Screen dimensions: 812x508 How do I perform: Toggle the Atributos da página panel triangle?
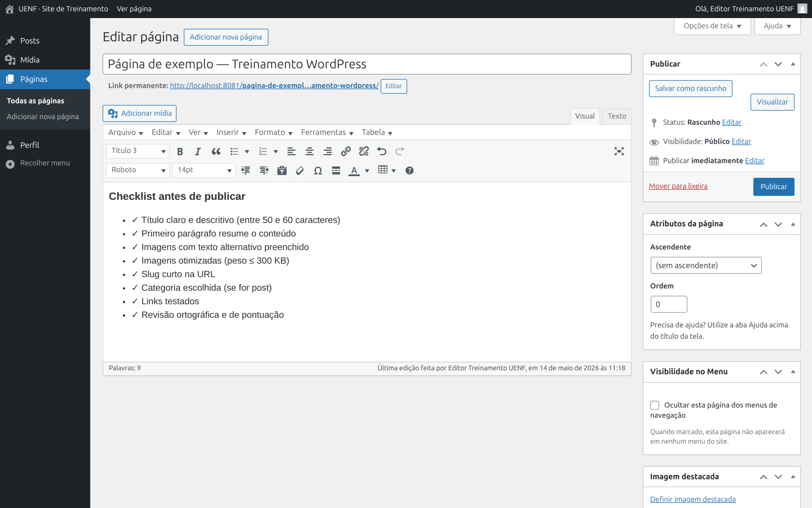point(793,224)
